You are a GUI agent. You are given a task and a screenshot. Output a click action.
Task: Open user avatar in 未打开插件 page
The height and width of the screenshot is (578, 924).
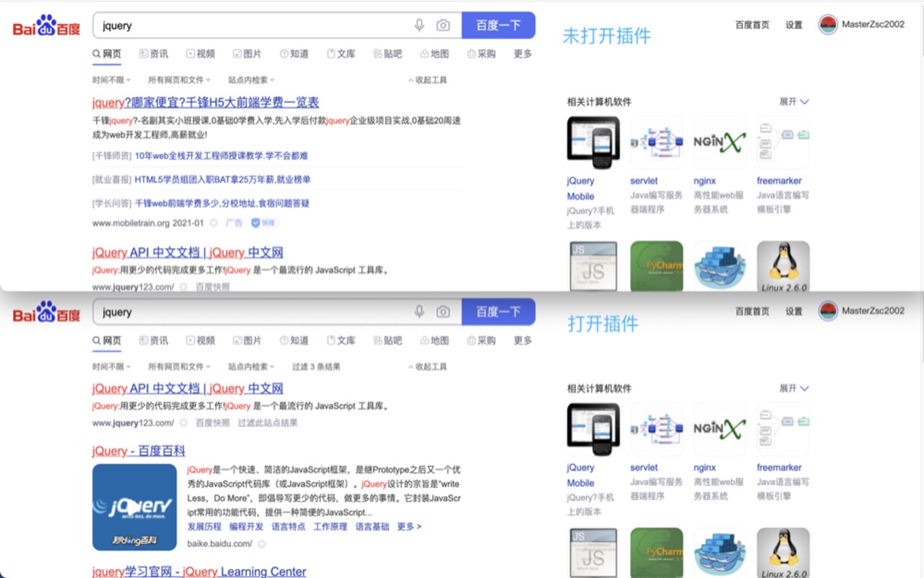tap(828, 25)
